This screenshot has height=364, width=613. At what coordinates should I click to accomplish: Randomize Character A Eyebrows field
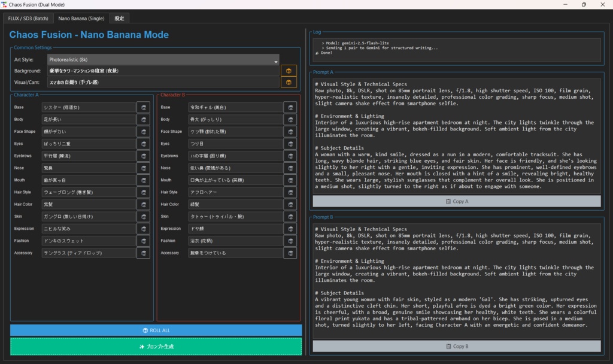(144, 156)
